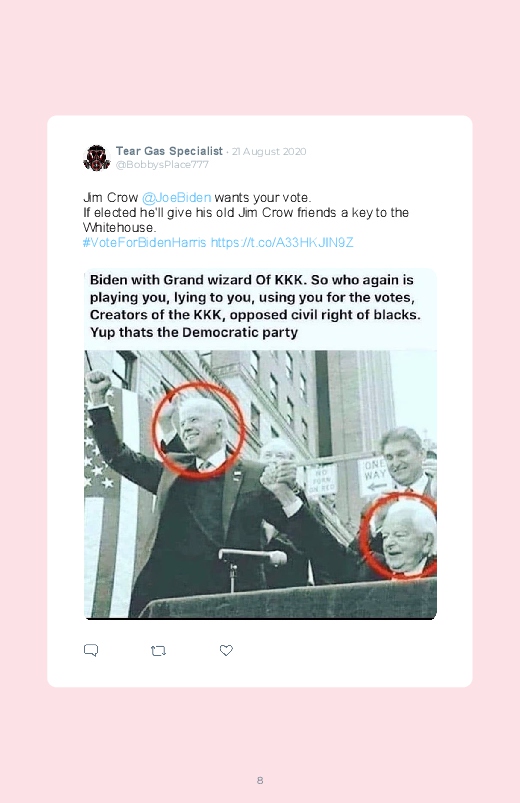The width and height of the screenshot is (520, 803).
Task: Follow the t.co/A33HKJIN9Z link
Action: (282, 242)
